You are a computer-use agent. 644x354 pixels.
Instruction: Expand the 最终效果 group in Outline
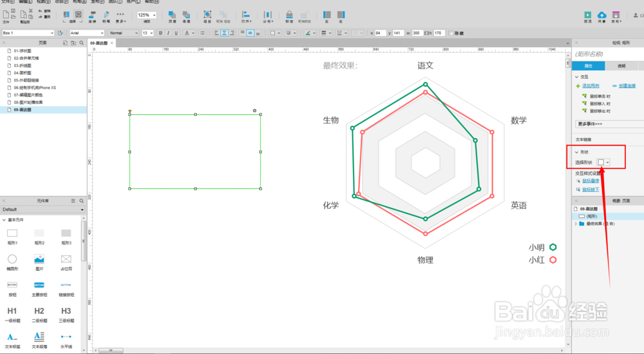point(576,224)
